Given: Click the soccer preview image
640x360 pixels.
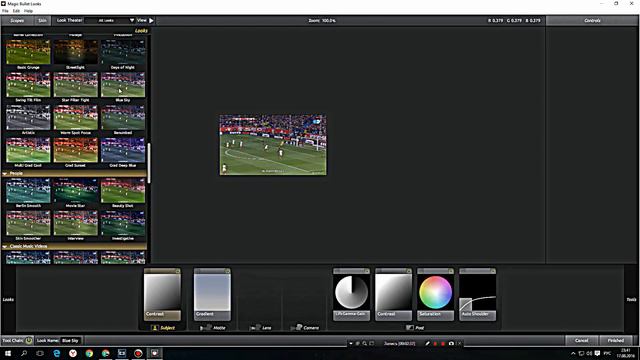Looking at the screenshot, I should [x=273, y=145].
